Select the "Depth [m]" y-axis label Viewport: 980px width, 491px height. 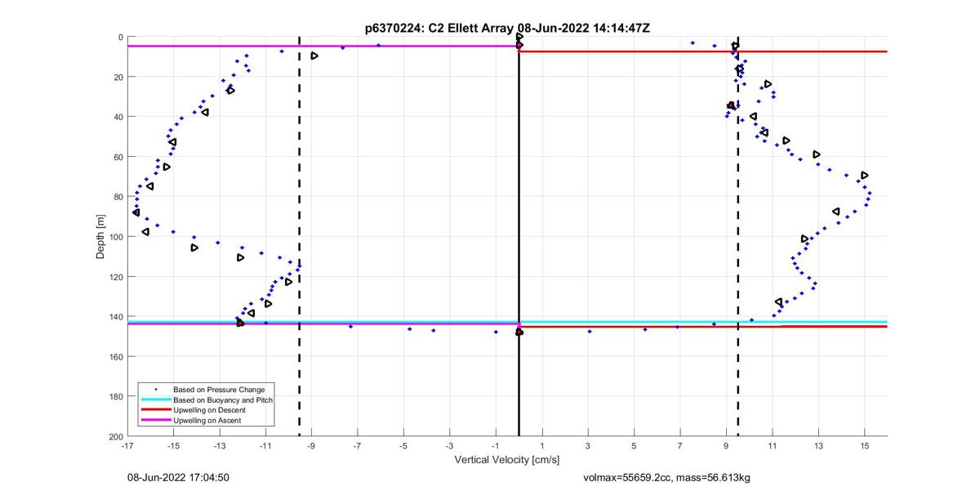tap(101, 237)
